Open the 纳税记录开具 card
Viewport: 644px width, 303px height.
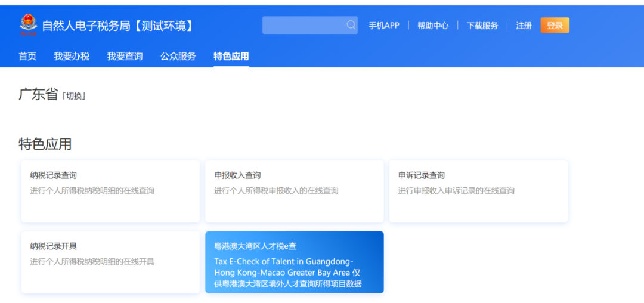(x=110, y=262)
